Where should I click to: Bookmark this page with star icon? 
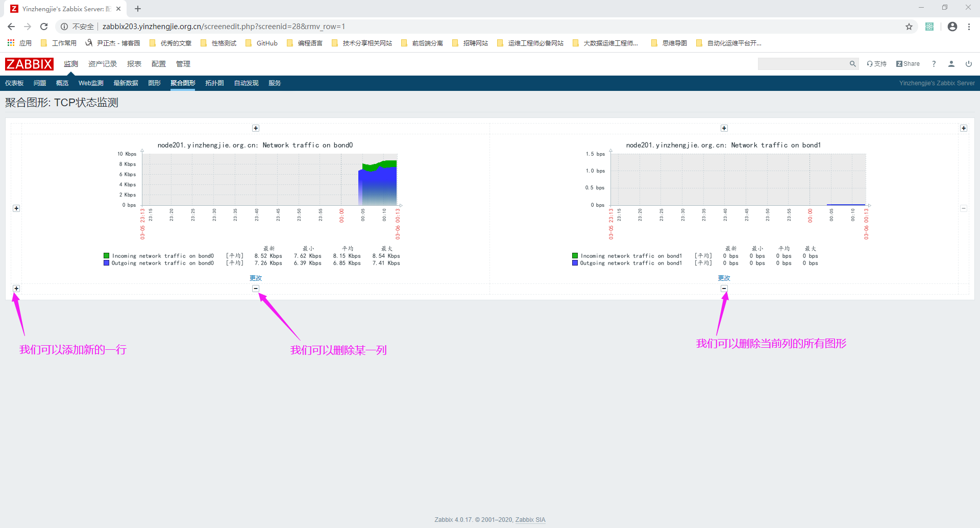point(909,27)
